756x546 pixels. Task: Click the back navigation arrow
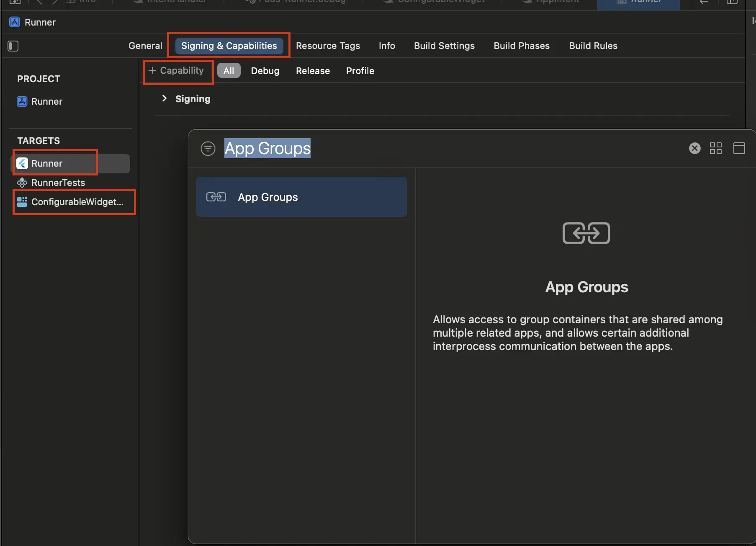click(x=703, y=2)
